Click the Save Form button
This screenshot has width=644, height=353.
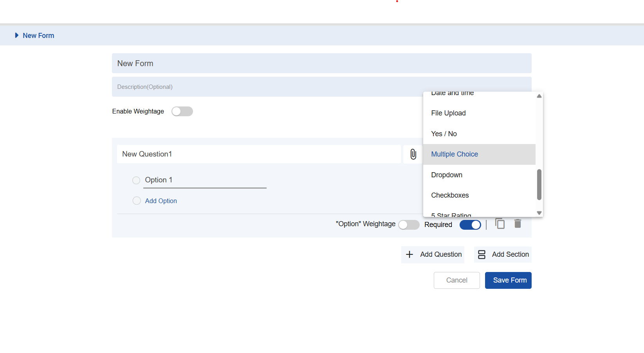[508, 280]
